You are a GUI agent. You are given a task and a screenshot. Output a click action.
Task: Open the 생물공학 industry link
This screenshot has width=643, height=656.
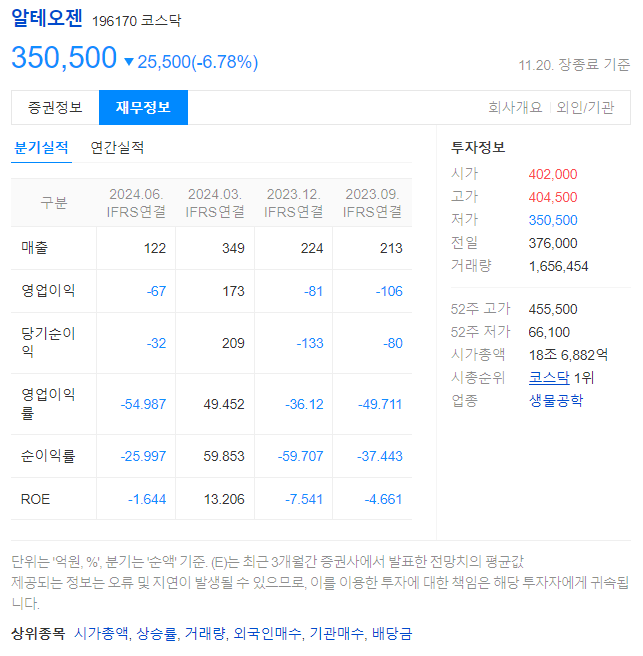point(556,400)
